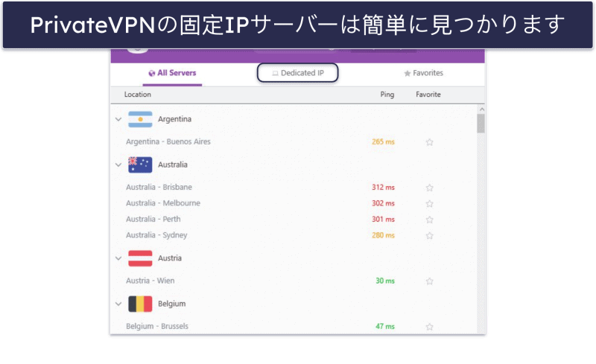The width and height of the screenshot is (596, 364).
Task: Collapse the Australia server group
Action: (x=118, y=165)
